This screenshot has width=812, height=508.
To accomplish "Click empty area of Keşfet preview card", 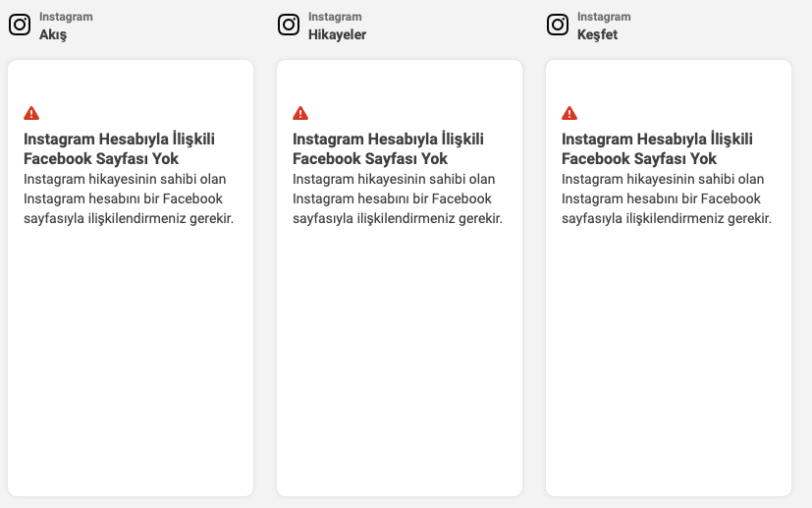I will [x=669, y=363].
